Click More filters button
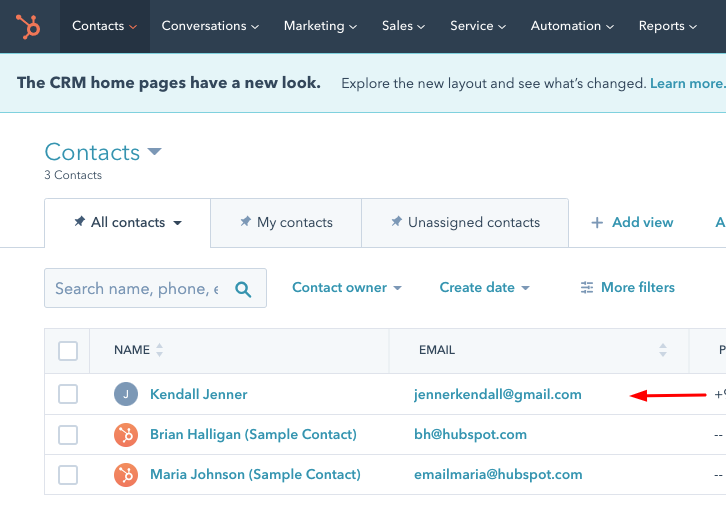Image resolution: width=726 pixels, height=508 pixels. [627, 288]
